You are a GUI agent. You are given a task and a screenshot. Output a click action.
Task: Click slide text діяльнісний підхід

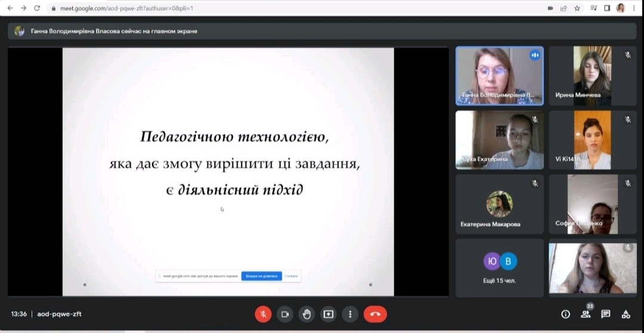point(240,190)
